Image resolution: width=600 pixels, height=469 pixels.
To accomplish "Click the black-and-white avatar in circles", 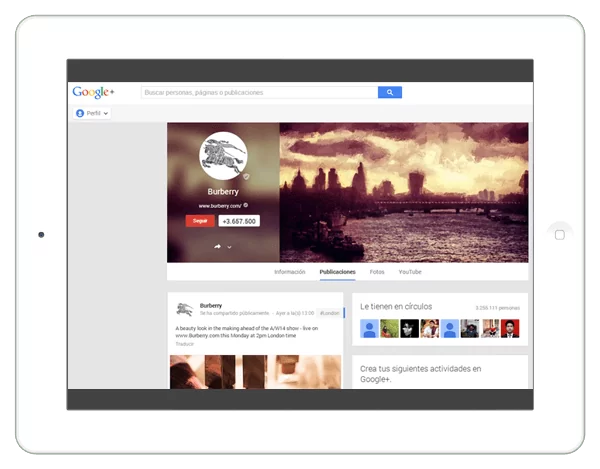I will click(409, 329).
